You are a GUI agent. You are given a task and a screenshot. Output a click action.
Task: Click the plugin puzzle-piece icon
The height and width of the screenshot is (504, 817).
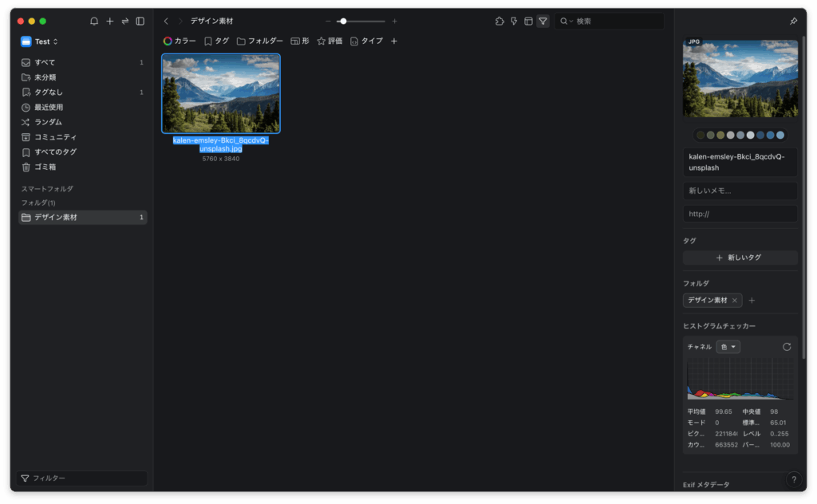499,22
